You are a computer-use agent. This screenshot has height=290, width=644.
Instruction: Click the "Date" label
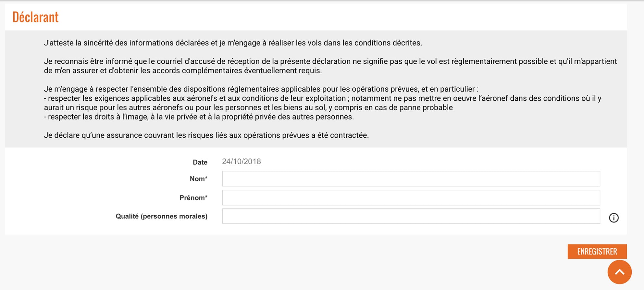tap(200, 162)
